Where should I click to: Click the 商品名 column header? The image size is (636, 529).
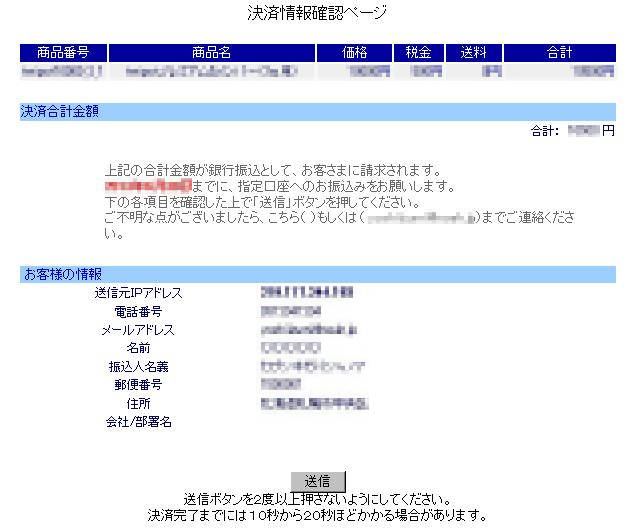212,53
